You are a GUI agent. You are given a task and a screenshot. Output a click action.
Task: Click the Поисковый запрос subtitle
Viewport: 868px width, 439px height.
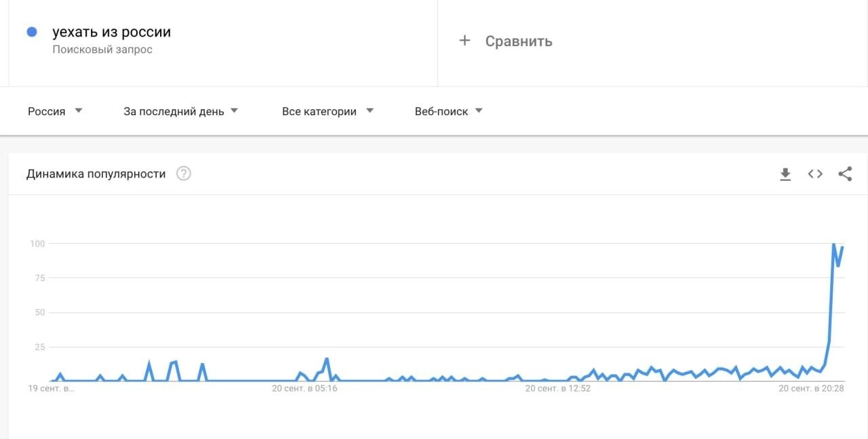[x=102, y=49]
